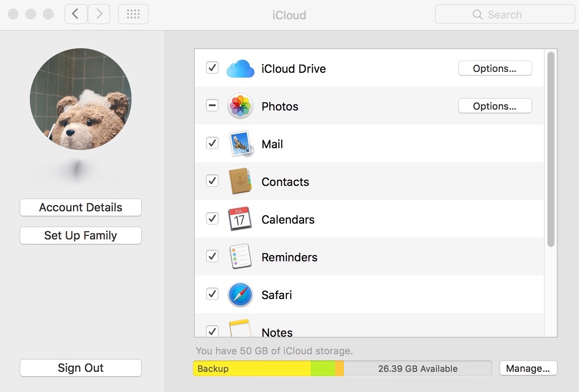Click the services list scrollbar thumb

coord(551,149)
